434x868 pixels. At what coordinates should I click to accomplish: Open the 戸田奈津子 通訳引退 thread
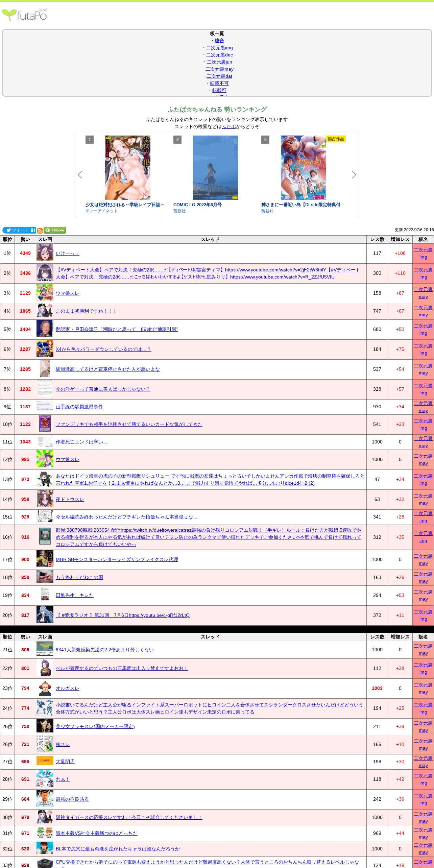pyautogui.click(x=117, y=329)
